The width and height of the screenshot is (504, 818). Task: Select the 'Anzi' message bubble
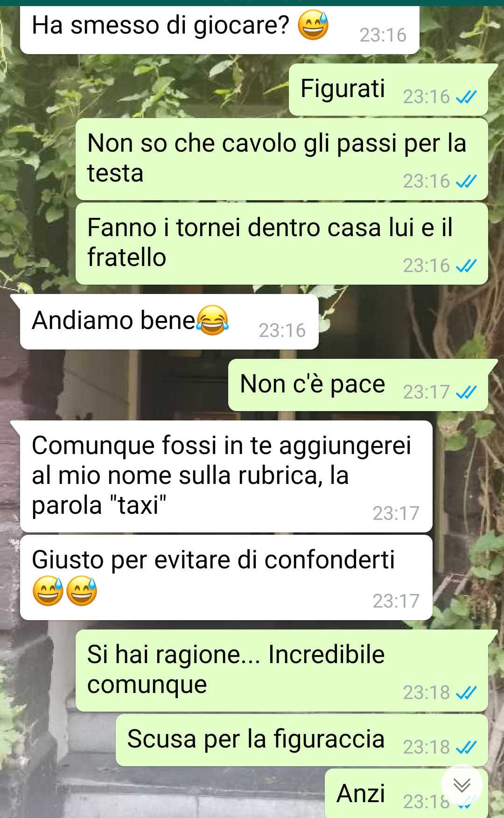pyautogui.click(x=406, y=793)
